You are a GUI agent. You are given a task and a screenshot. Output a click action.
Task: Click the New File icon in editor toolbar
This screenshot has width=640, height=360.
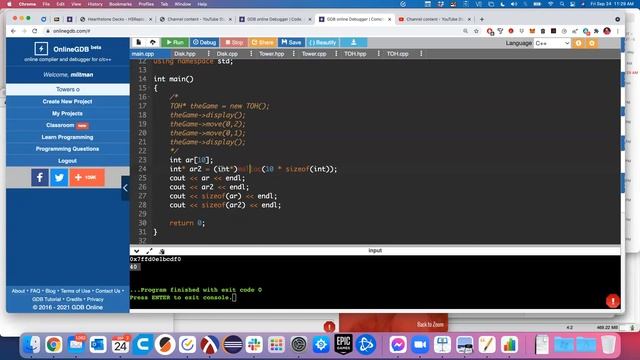[138, 42]
